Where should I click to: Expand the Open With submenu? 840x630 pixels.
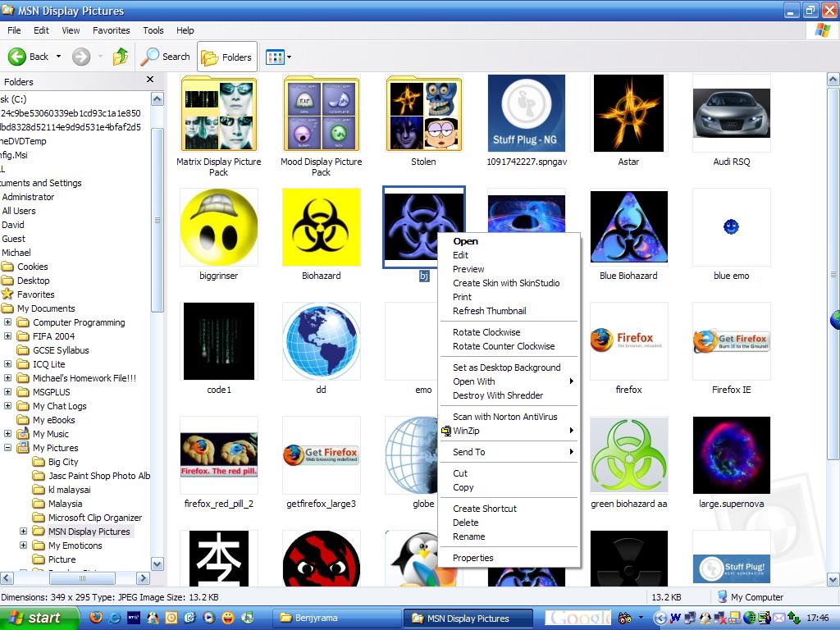(474, 381)
